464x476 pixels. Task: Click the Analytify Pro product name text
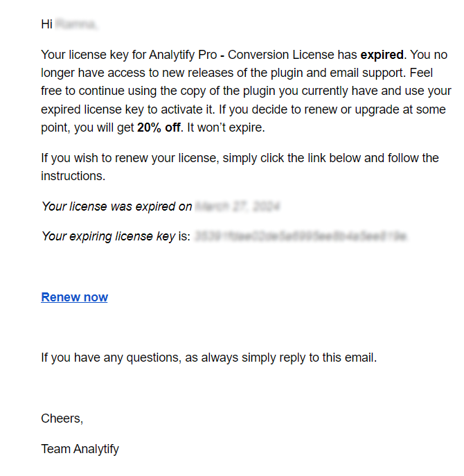point(183,55)
